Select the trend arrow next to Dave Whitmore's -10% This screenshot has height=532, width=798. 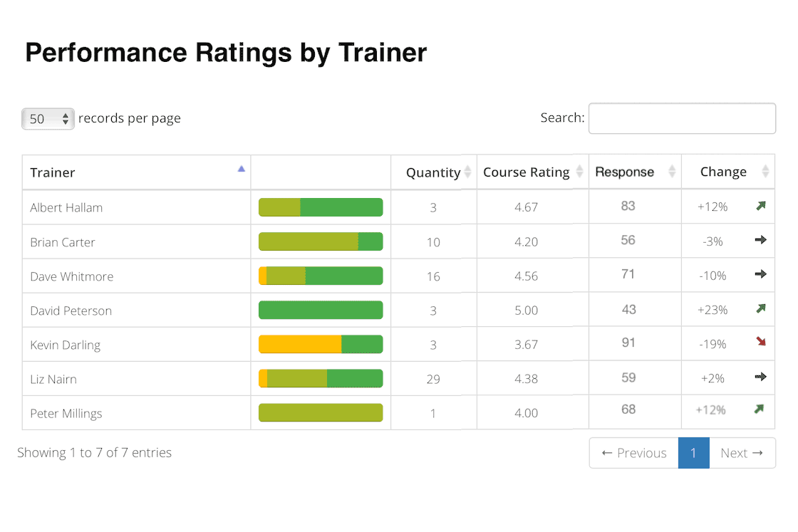(x=761, y=274)
